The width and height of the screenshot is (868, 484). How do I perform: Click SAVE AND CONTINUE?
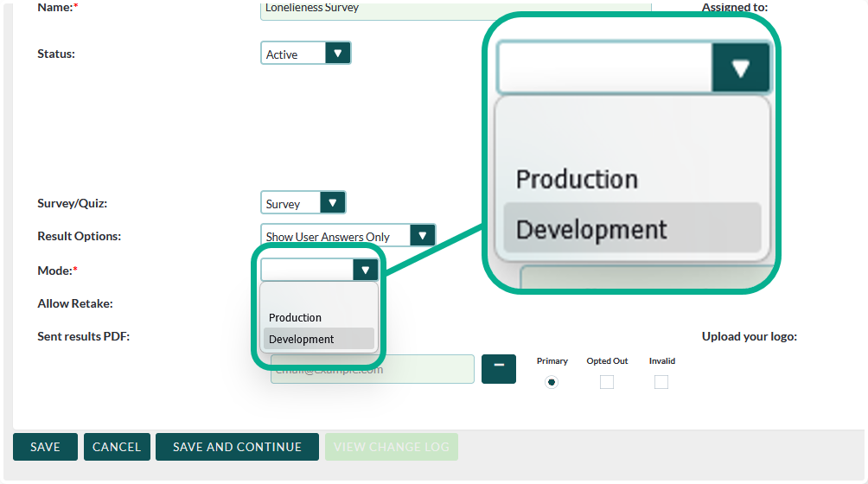click(237, 447)
